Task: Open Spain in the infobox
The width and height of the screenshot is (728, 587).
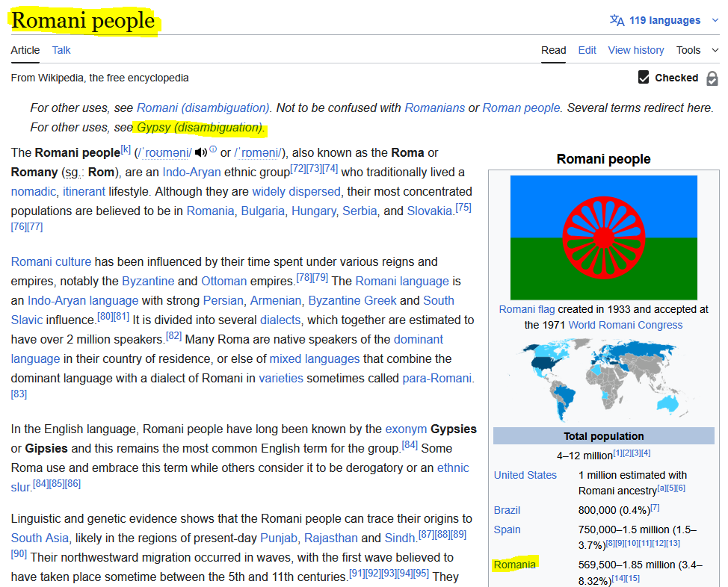Action: (507, 530)
